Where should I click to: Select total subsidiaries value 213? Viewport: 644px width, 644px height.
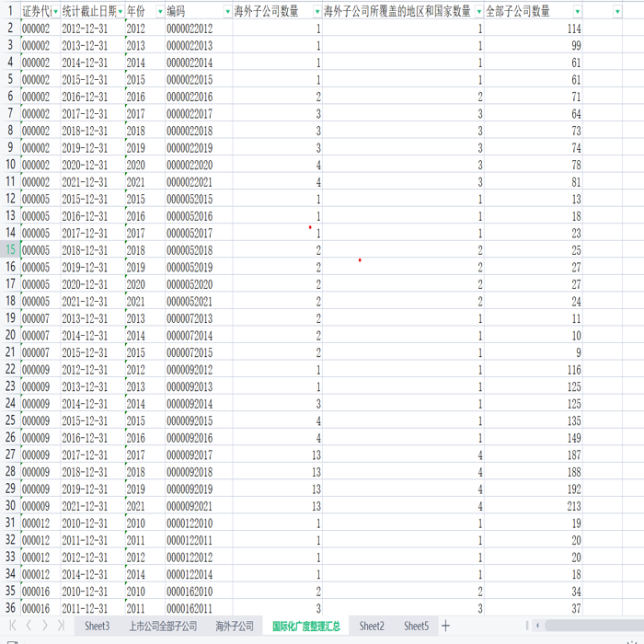tap(534, 506)
